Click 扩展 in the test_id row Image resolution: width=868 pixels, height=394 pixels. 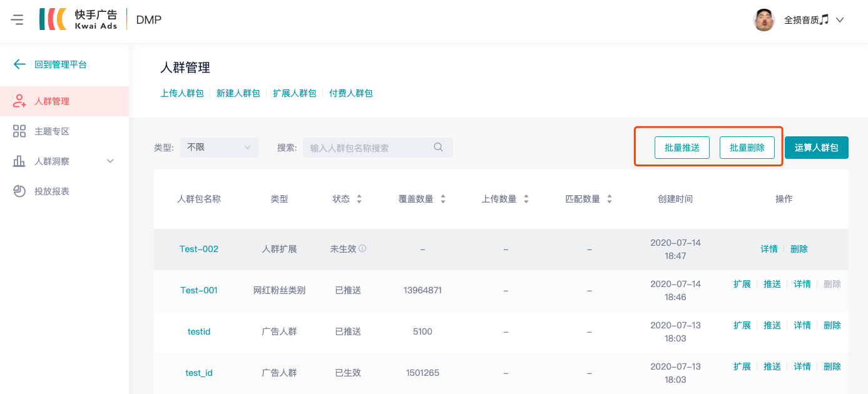click(x=742, y=366)
